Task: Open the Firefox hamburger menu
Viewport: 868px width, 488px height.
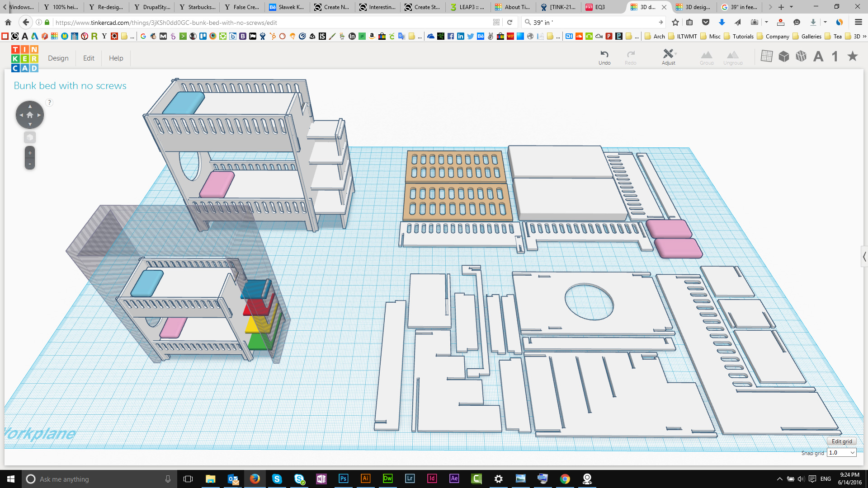Action: coord(859,22)
